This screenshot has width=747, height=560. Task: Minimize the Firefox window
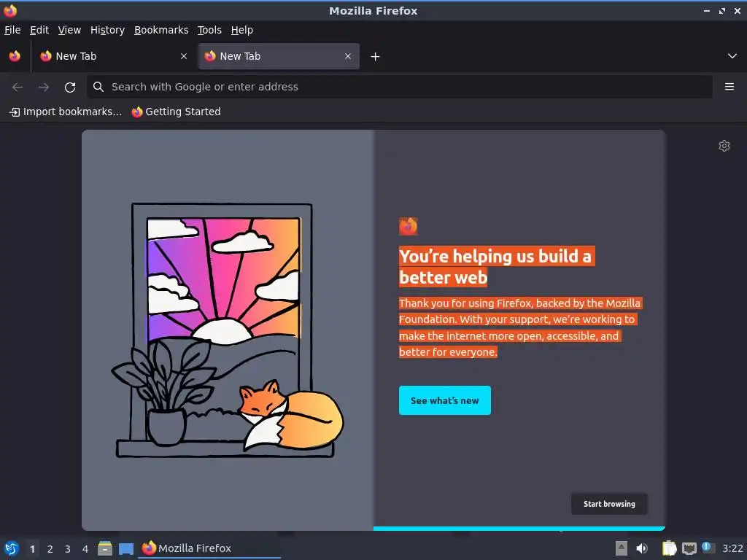click(707, 10)
